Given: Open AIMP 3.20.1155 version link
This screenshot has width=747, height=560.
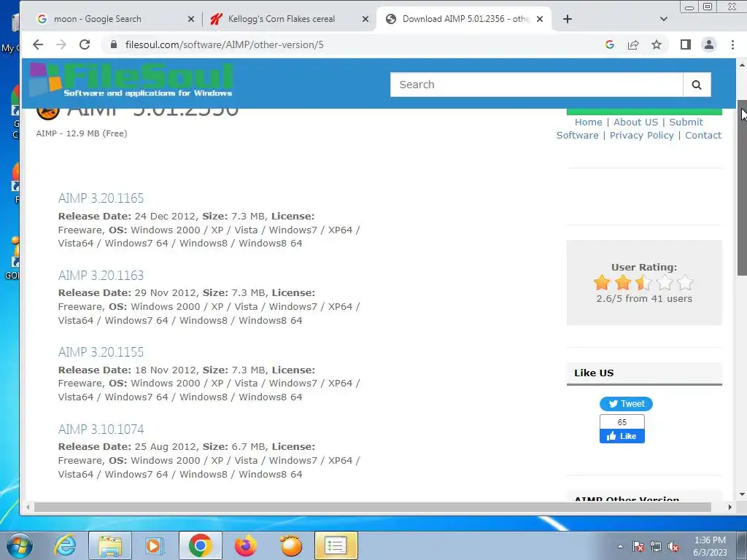Looking at the screenshot, I should [x=101, y=352].
